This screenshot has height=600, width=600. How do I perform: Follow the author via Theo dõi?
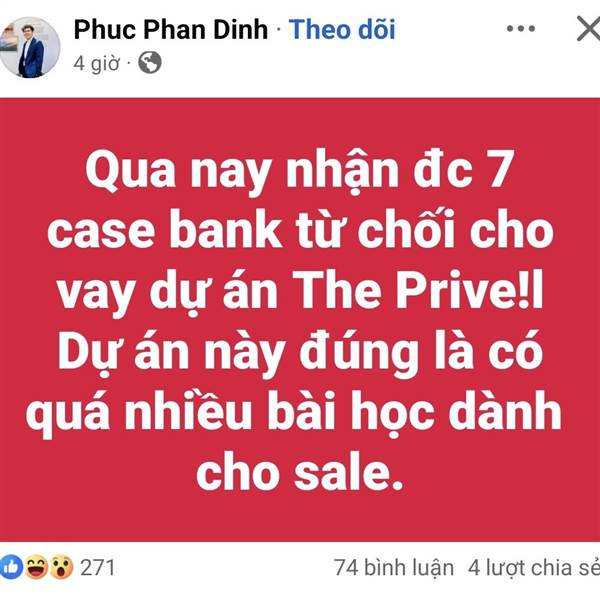click(342, 29)
